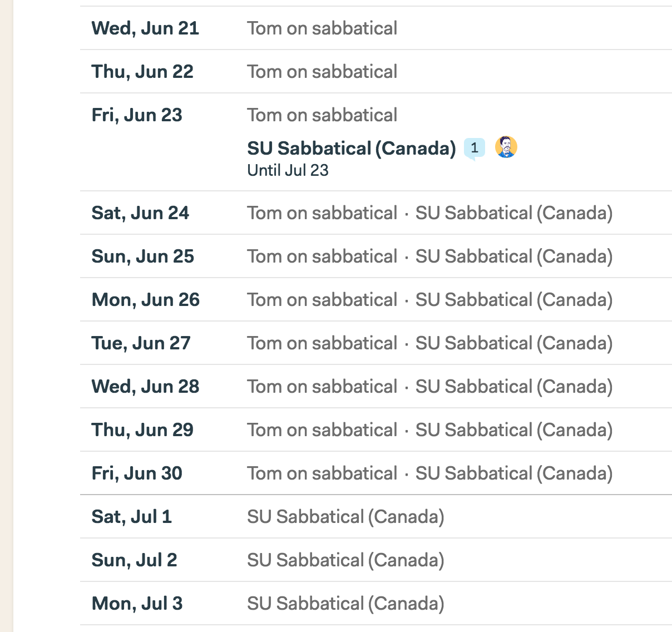
Task: Select SU Sabbatical (Canada) on Fri, Jun 30
Action: coord(514,473)
